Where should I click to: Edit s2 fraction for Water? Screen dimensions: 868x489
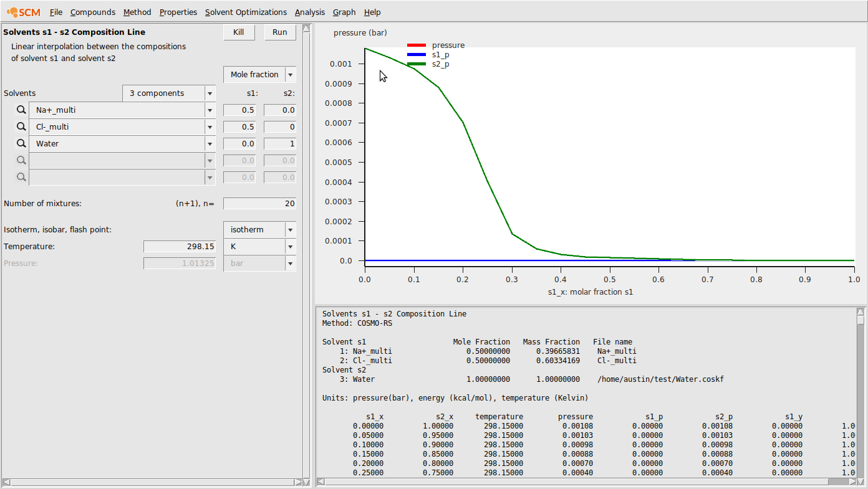coord(280,144)
